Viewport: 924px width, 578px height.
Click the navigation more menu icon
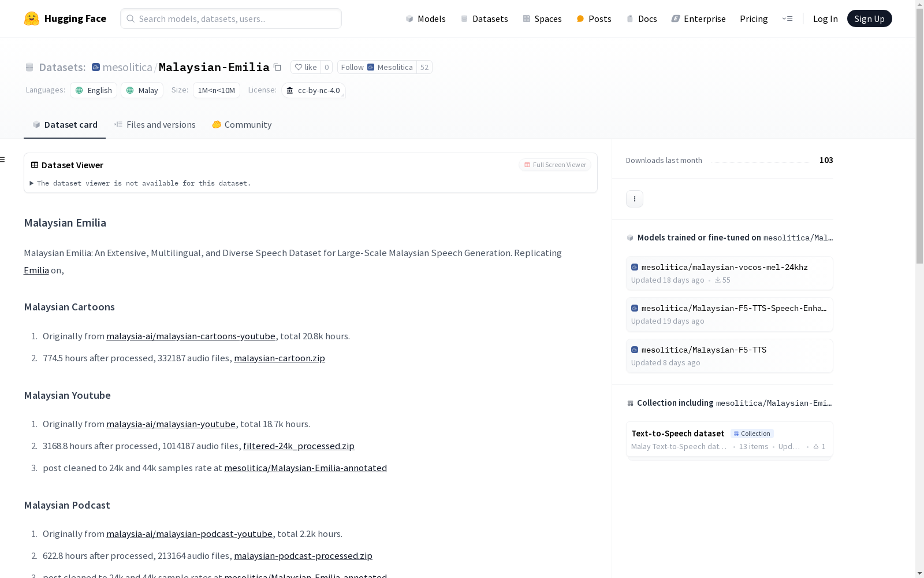[787, 18]
